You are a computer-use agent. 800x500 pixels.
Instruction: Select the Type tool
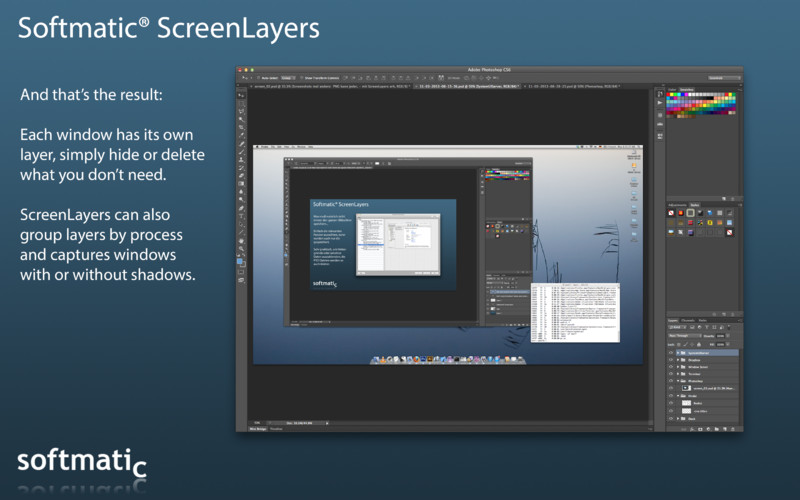(x=241, y=214)
